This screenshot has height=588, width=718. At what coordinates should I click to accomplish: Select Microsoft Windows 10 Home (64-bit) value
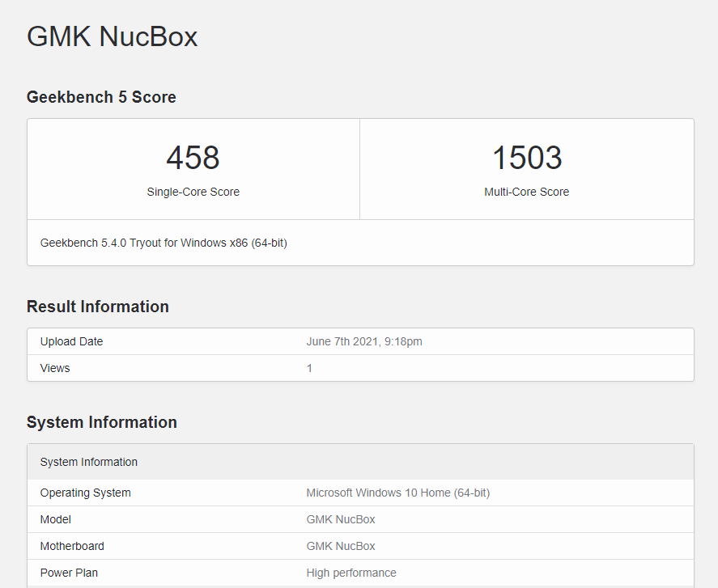(398, 493)
